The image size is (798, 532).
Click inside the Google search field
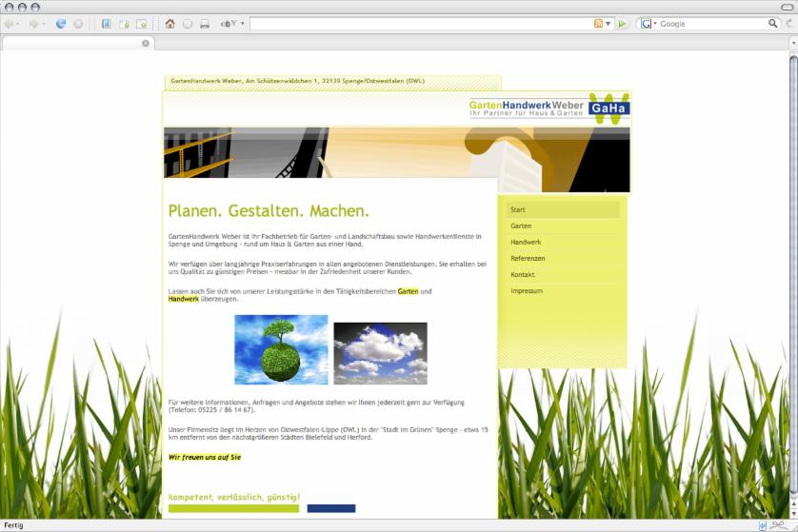pyautogui.click(x=714, y=24)
